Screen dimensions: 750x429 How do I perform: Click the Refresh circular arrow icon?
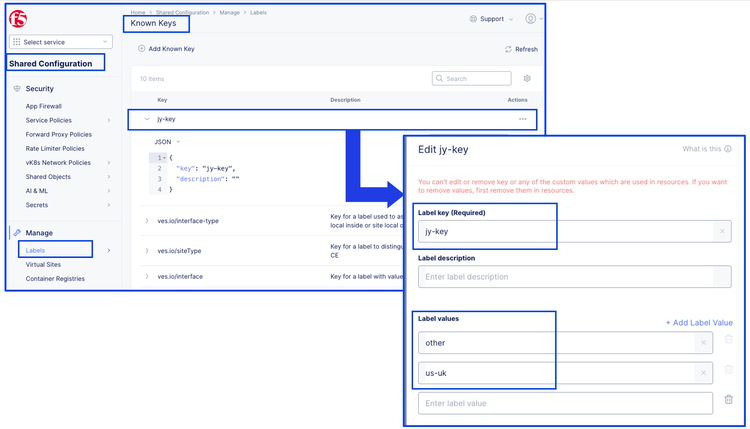[508, 49]
